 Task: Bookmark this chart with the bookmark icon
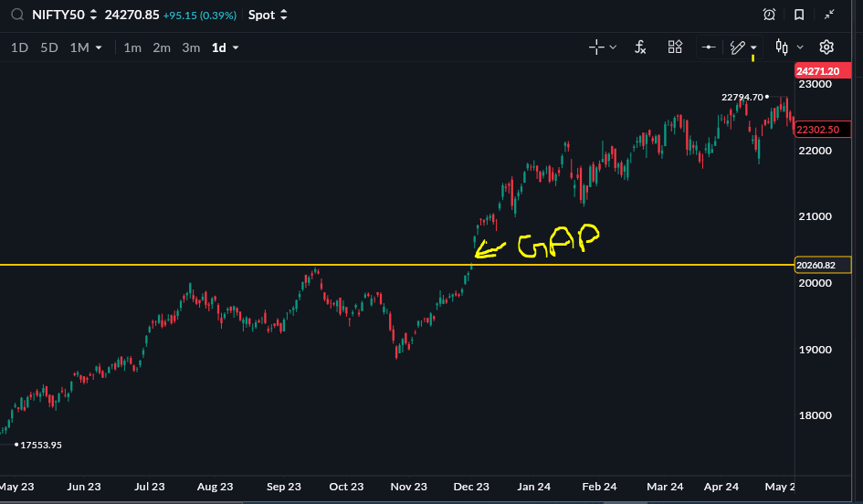[799, 15]
